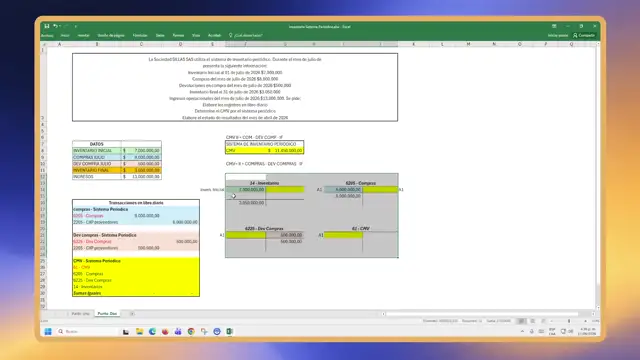The width and height of the screenshot is (640, 360).
Task: Select the yellow CMV result value 11.450.000,00
Action: 285,151
